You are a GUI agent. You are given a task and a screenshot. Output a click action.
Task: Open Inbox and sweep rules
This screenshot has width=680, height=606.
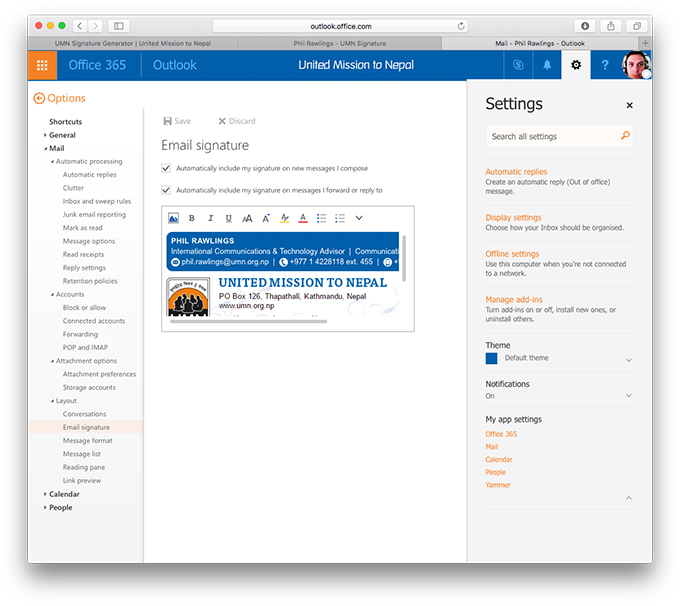pyautogui.click(x=97, y=201)
